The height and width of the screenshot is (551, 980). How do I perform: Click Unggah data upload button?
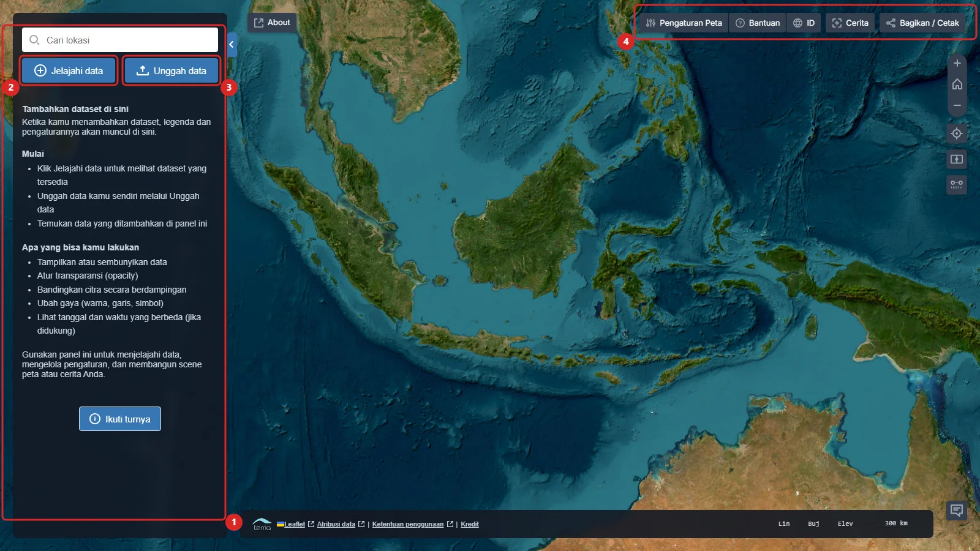(x=171, y=70)
